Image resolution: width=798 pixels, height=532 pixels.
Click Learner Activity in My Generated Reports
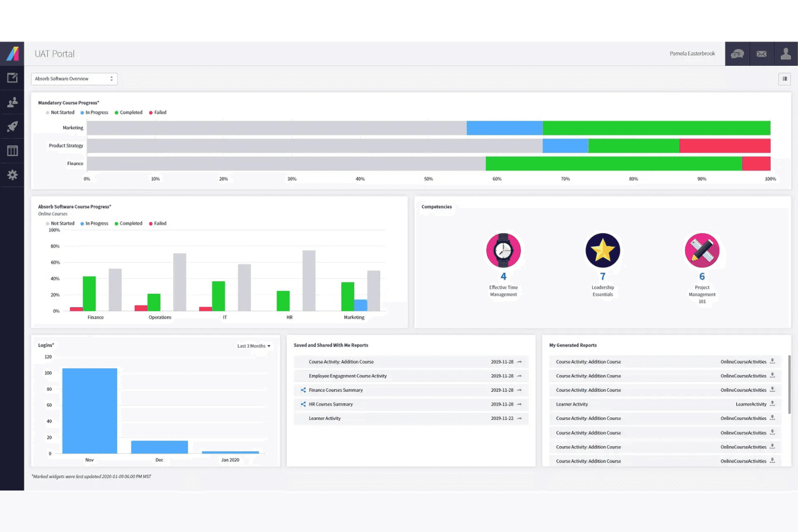pos(572,404)
